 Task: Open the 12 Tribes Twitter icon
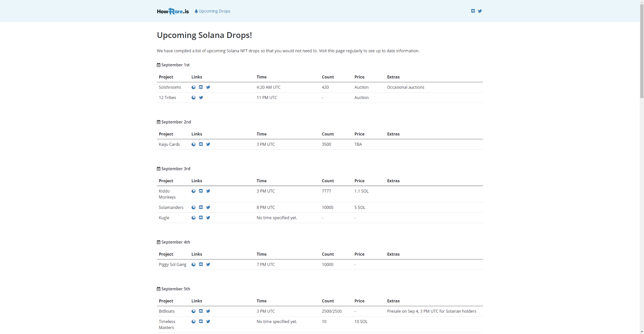tap(201, 97)
